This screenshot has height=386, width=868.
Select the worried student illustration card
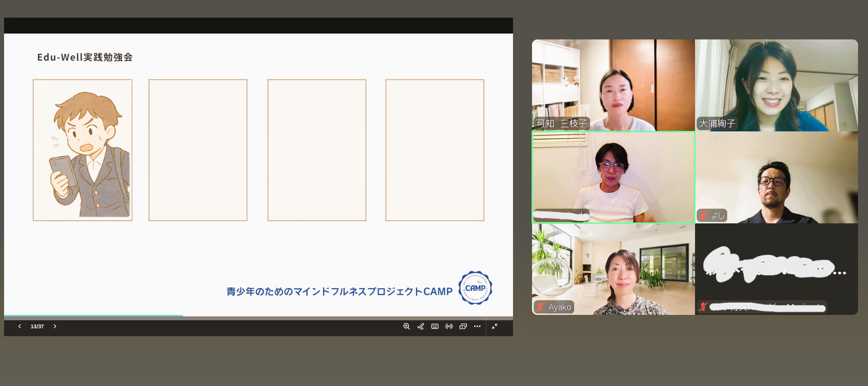pos(82,150)
